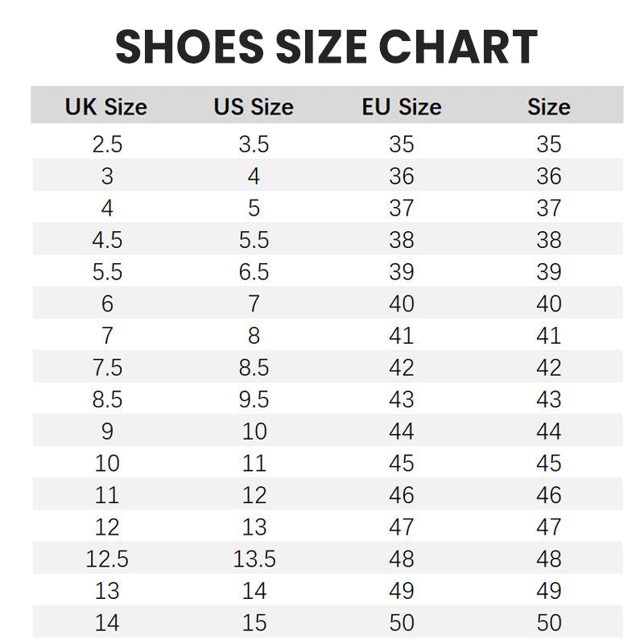Click the 35 in the EU Size column
The width and height of the screenshot is (644, 644).
click(x=401, y=145)
